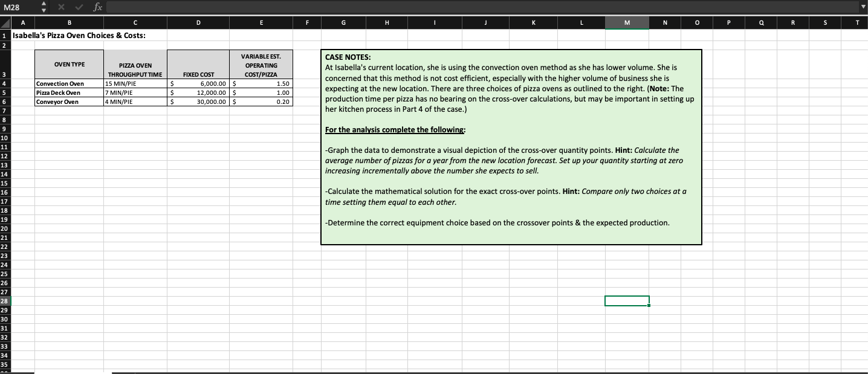The width and height of the screenshot is (868, 374).
Task: Select column header F
Action: click(307, 24)
